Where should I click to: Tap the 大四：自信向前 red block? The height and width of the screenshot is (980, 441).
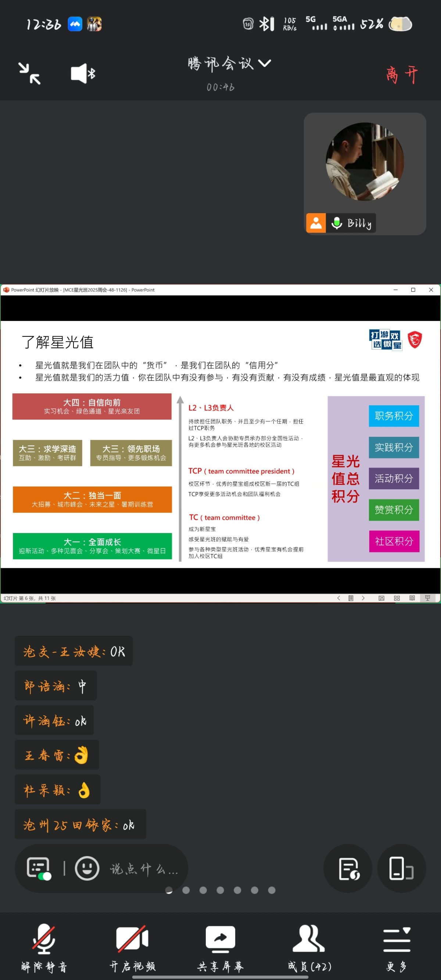(x=92, y=406)
